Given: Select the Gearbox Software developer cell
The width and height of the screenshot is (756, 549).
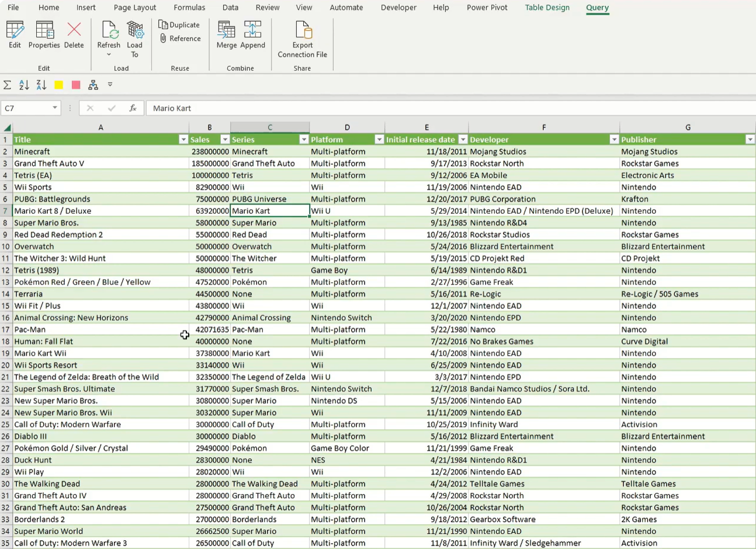Looking at the screenshot, I should (x=544, y=519).
